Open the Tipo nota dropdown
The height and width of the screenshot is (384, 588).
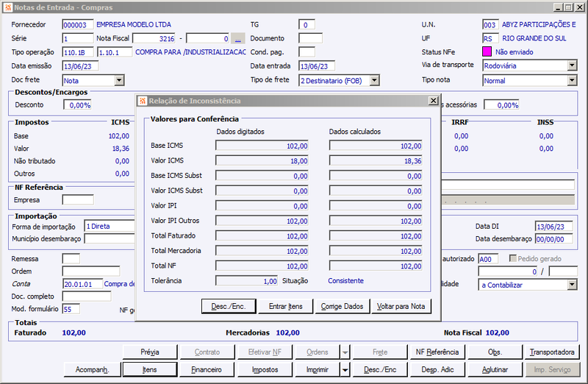pyautogui.click(x=572, y=80)
